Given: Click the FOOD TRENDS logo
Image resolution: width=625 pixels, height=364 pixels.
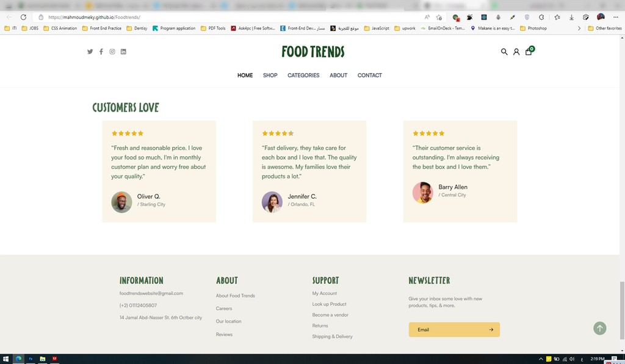Looking at the screenshot, I should pyautogui.click(x=313, y=51).
